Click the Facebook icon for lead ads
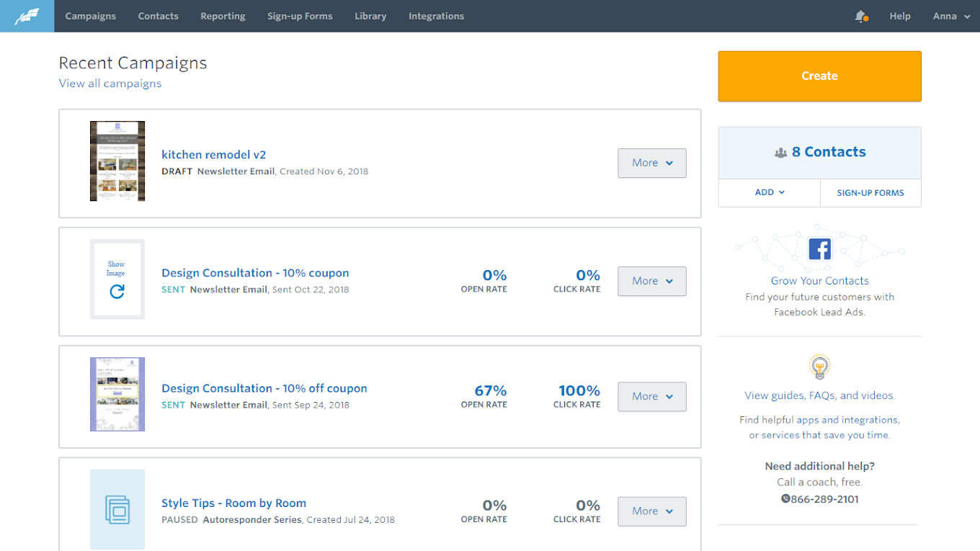Screen dimensions: 980x551 pyautogui.click(x=819, y=249)
